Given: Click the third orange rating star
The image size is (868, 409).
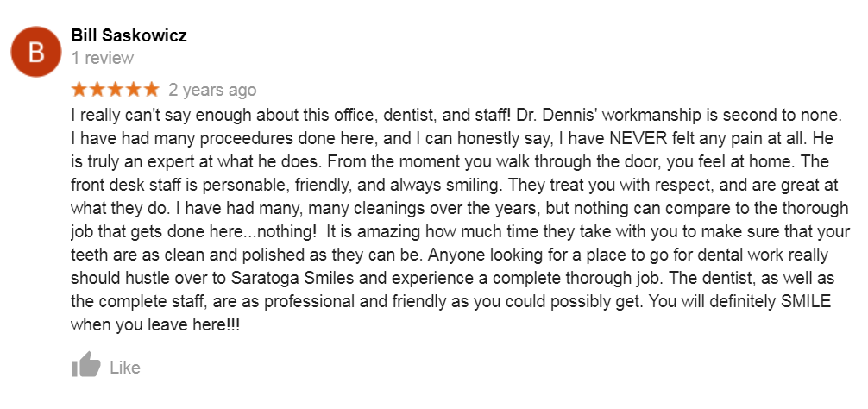Looking at the screenshot, I should pyautogui.click(x=115, y=90).
